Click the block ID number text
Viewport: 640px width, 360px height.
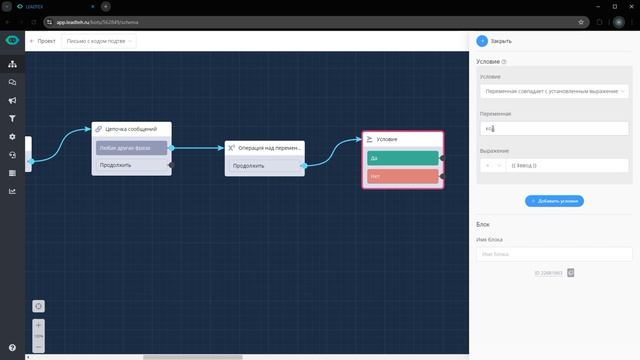click(548, 273)
